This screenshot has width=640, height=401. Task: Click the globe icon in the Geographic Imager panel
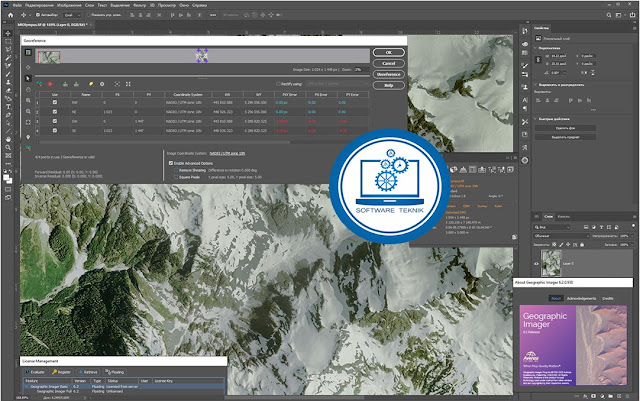(453, 169)
